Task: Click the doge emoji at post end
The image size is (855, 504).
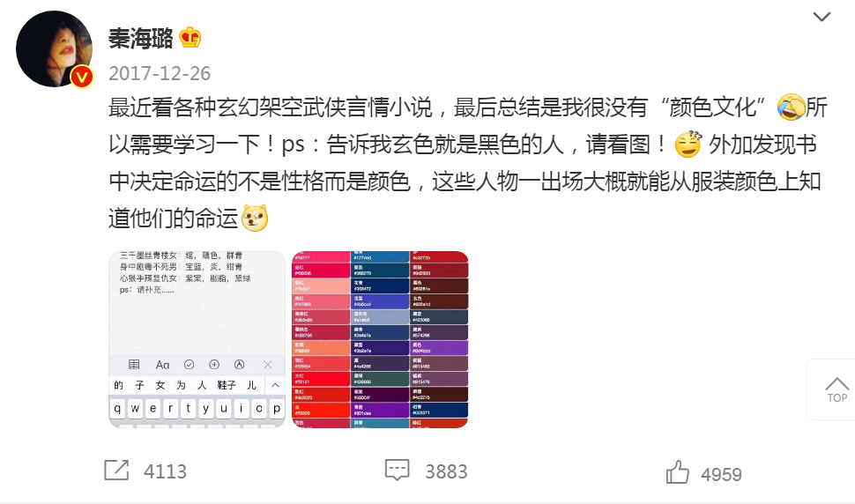Action: pos(255,218)
